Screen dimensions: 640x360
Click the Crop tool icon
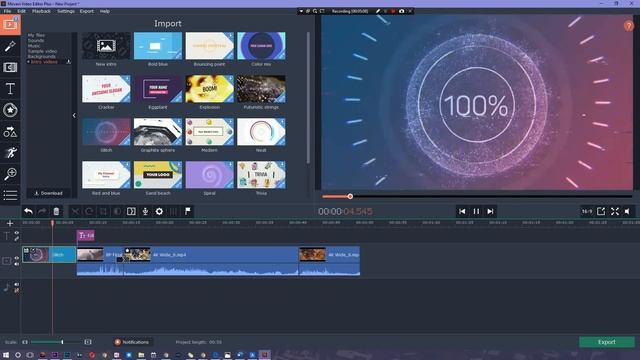103,211
